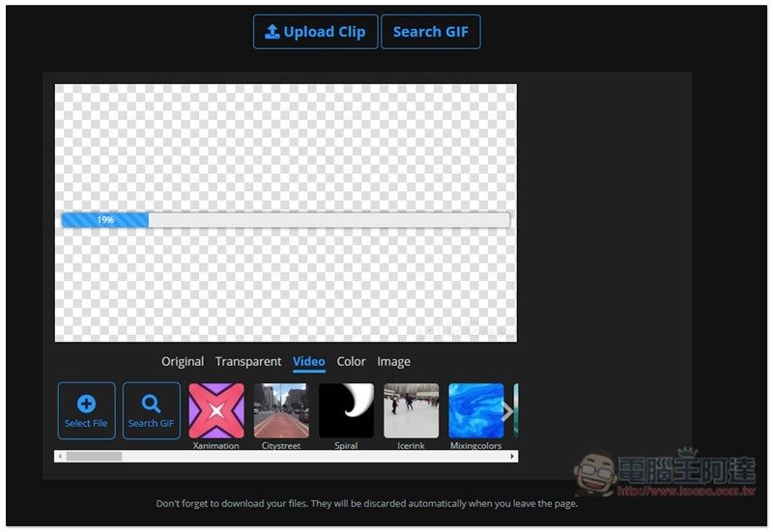Click the "Don't forget to download" notice text
This screenshot has height=532, width=773.
point(367,503)
